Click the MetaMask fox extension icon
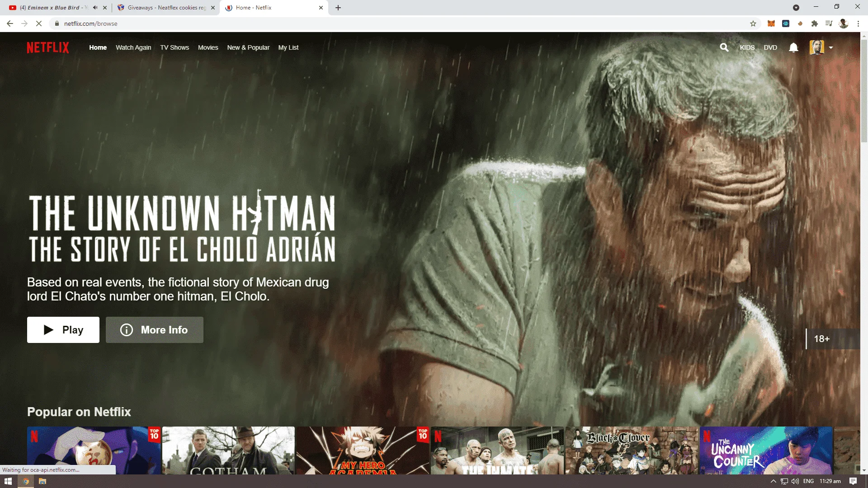Image resolution: width=868 pixels, height=488 pixels. [771, 23]
